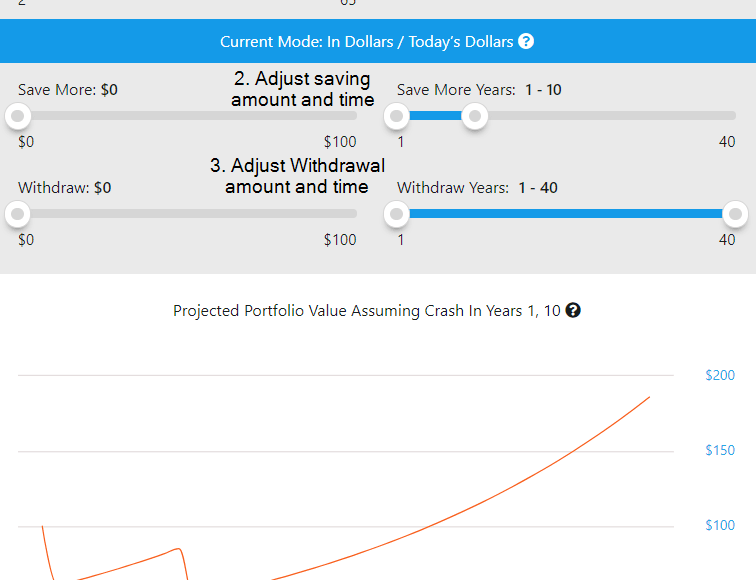756x580 pixels.
Task: Select the Save More Years end handle
Action: click(x=476, y=116)
